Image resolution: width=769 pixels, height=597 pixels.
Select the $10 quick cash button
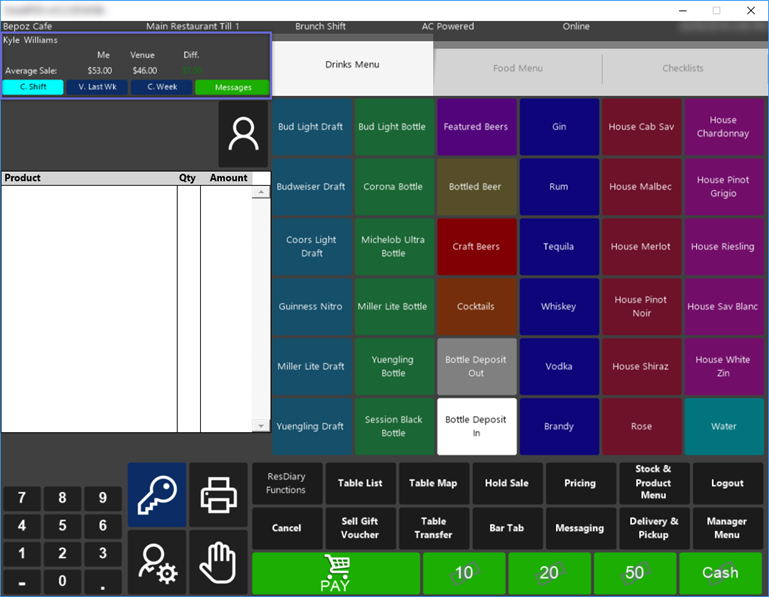tap(464, 573)
